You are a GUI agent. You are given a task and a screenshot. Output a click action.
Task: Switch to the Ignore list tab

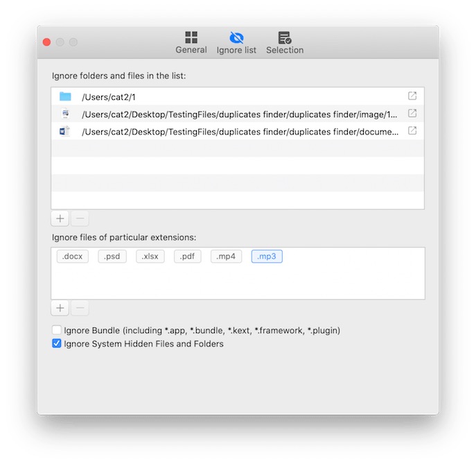pos(236,42)
